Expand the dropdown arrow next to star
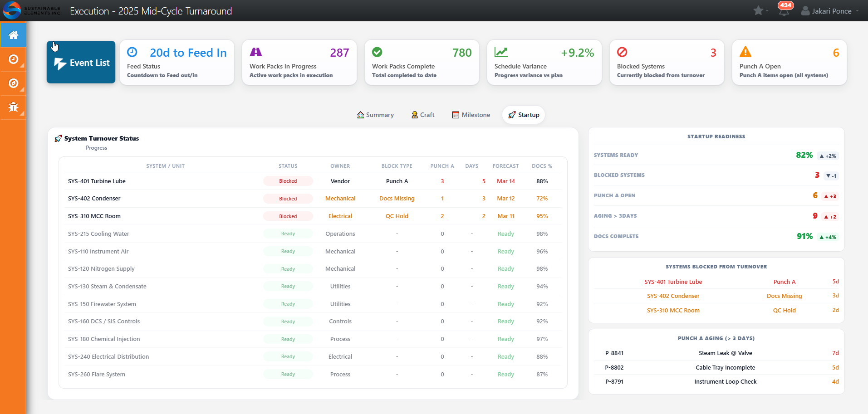This screenshot has height=414, width=868. coord(767,11)
